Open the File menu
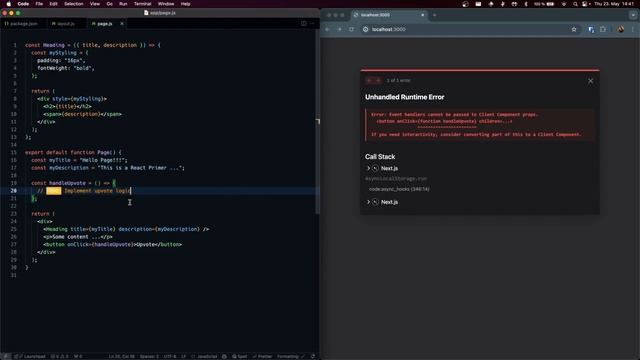 pyautogui.click(x=39, y=4)
